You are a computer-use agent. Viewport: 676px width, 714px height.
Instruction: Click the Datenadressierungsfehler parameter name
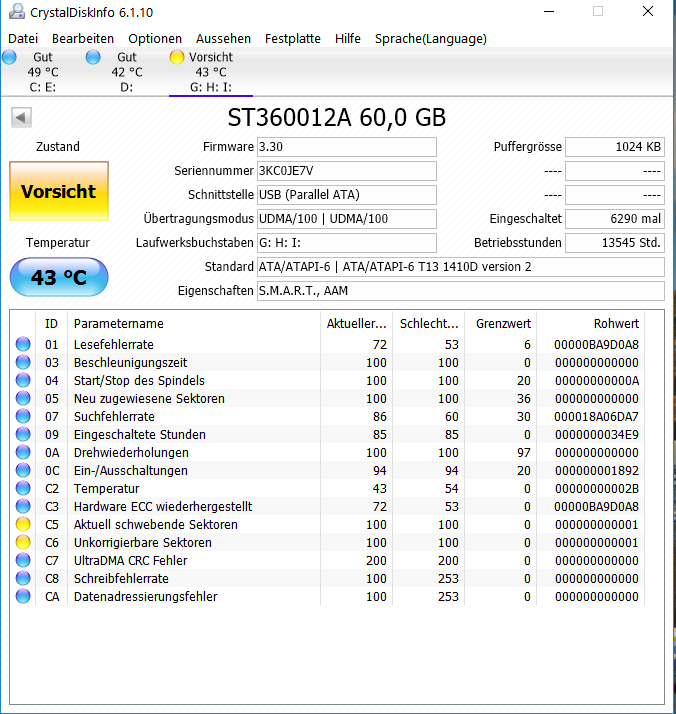tap(146, 597)
